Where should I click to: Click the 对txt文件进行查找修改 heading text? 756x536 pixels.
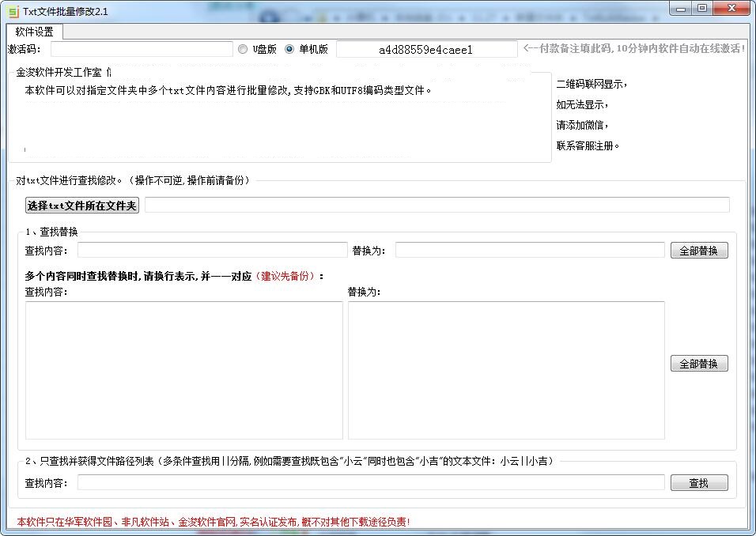click(x=133, y=180)
